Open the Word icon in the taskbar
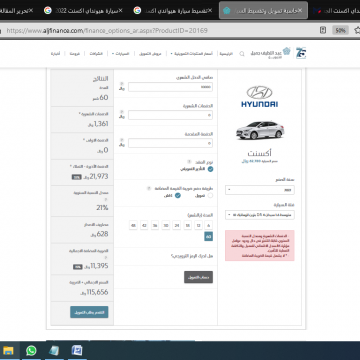Viewport: 360px width, 360px height. (77, 351)
